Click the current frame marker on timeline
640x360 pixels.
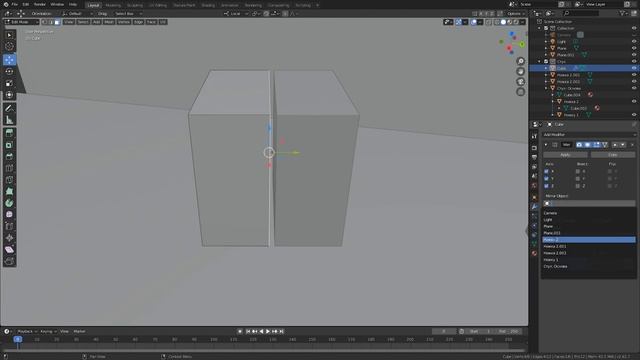pos(18,339)
